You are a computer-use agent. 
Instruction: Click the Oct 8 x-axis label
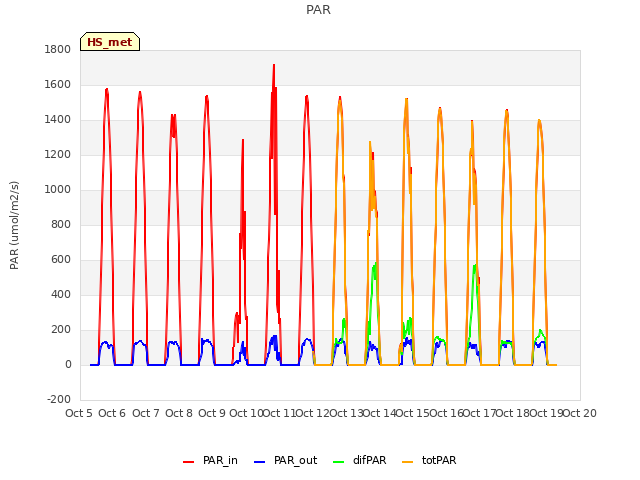[x=179, y=413]
